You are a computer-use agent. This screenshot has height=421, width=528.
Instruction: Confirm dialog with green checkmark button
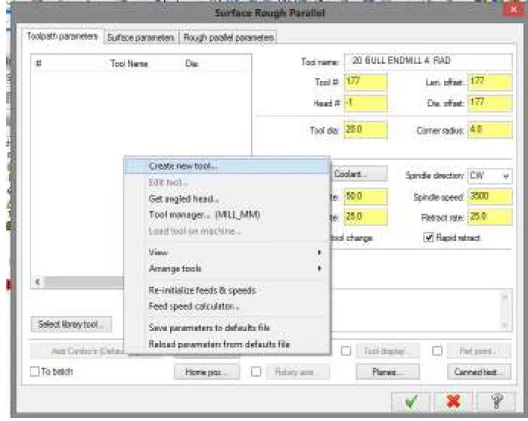(411, 401)
